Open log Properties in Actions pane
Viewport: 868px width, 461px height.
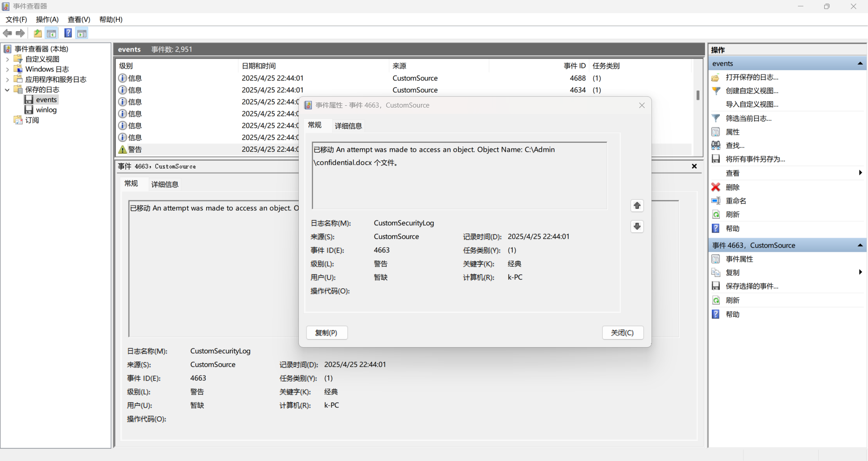pyautogui.click(x=732, y=132)
